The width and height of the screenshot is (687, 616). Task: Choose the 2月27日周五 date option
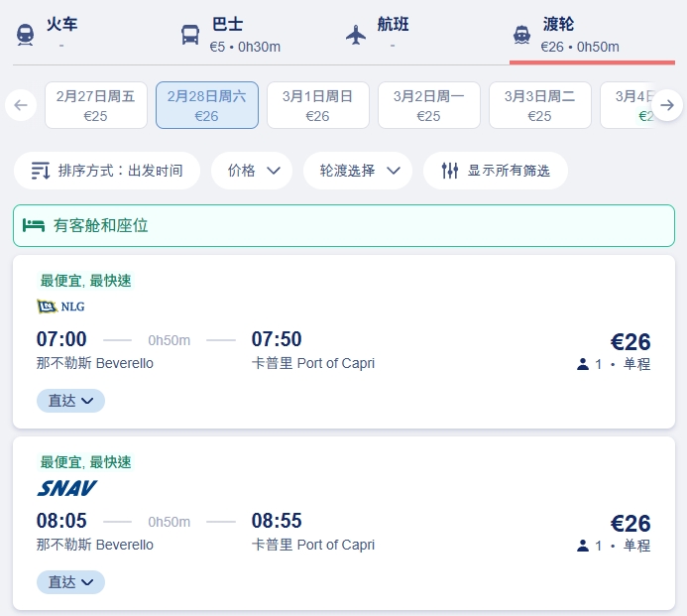[x=96, y=105]
